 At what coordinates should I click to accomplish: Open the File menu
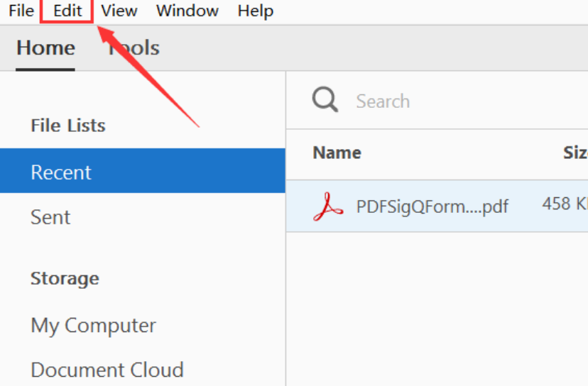click(x=21, y=11)
